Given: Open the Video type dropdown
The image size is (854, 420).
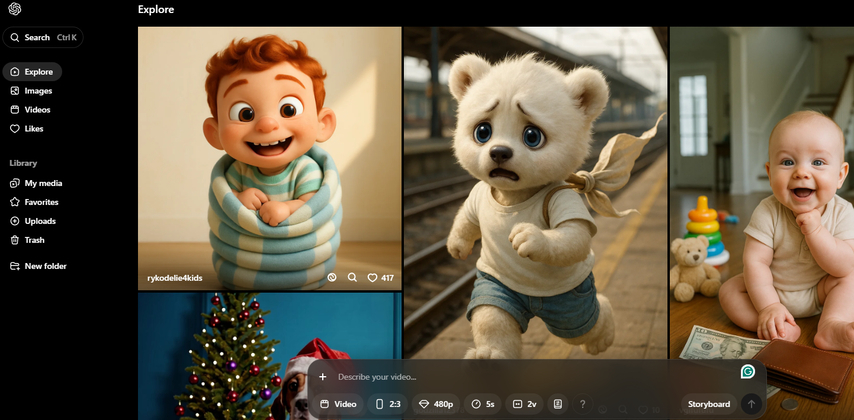Looking at the screenshot, I should (338, 404).
